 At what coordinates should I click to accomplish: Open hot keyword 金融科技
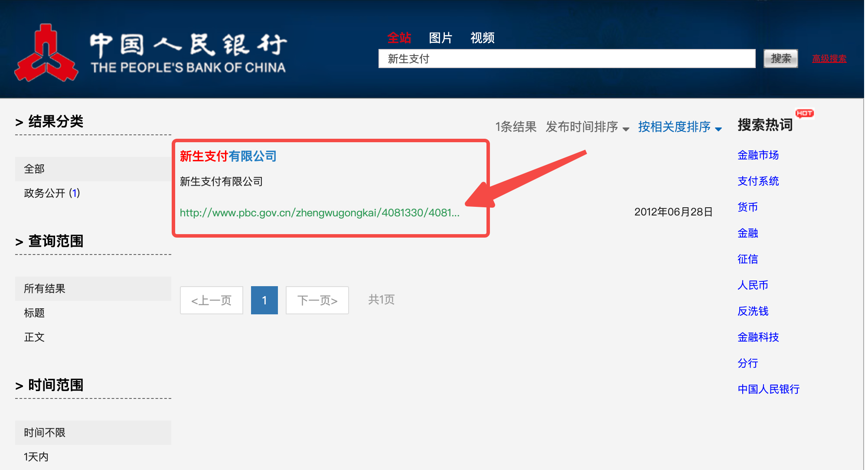(758, 337)
